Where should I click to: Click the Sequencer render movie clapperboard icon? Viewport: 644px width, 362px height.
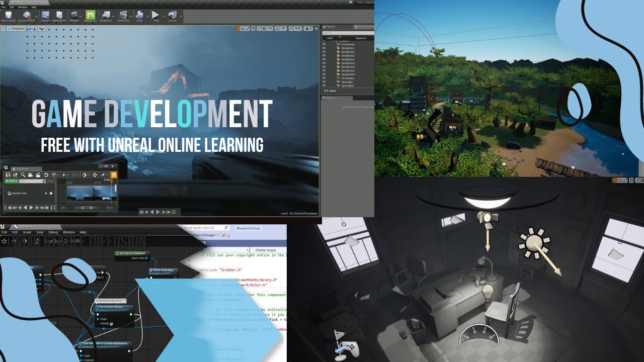(38, 175)
